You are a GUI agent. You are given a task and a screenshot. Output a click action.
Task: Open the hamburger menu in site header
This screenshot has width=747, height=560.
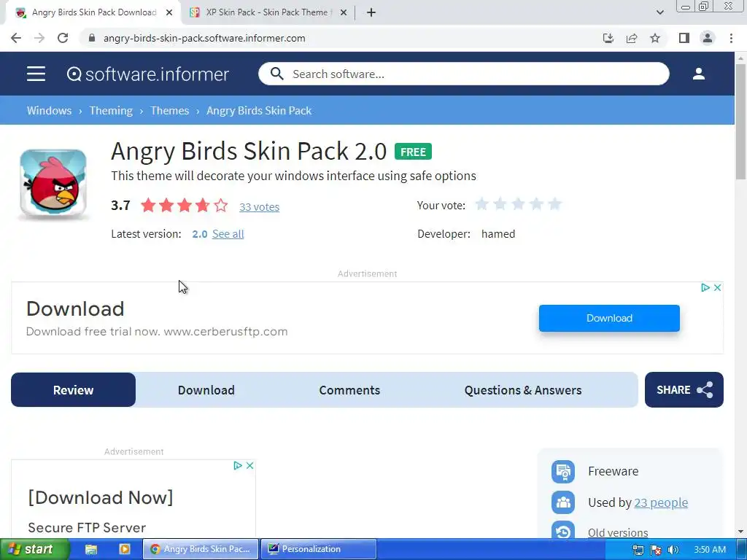click(36, 74)
